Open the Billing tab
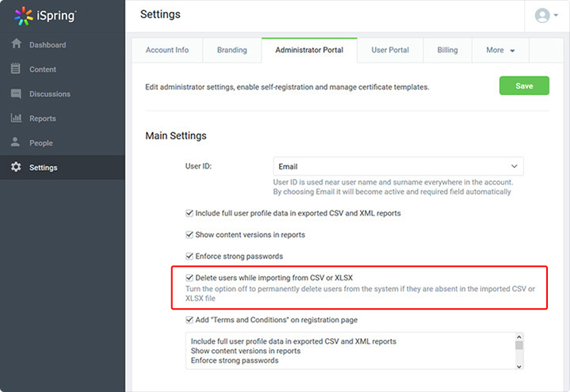Screen dimensions: 570x392 pyautogui.click(x=447, y=50)
